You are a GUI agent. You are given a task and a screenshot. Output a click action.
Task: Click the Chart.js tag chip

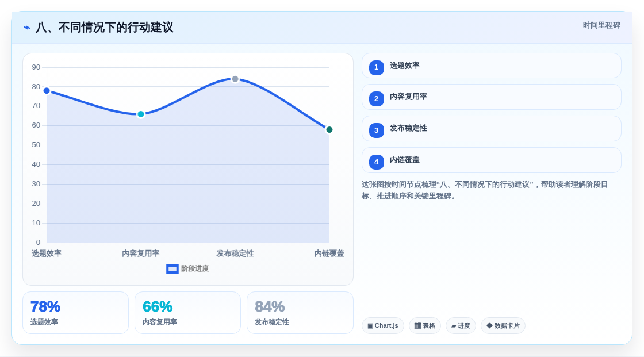pos(383,326)
